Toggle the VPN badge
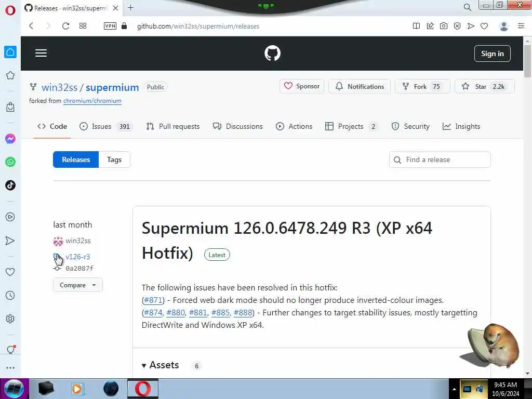 click(110, 26)
